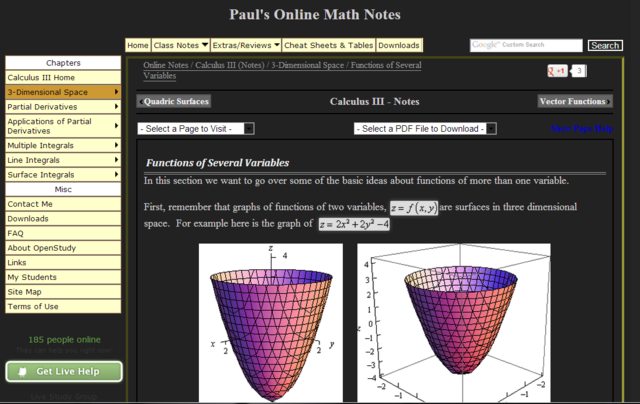Viewport: 640px width, 404px height.
Task: Click the Get Live Help button
Action: click(64, 371)
